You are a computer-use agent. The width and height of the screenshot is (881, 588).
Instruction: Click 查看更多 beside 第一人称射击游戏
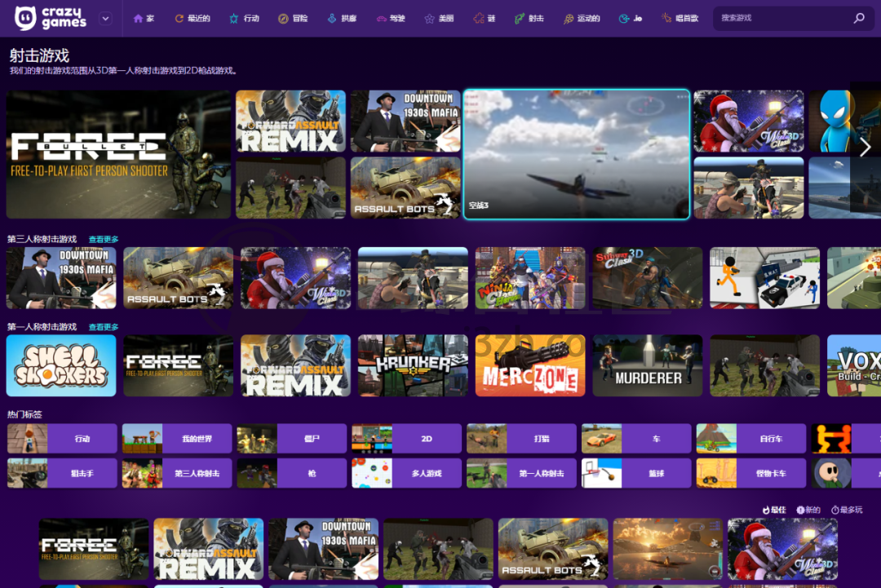point(104,327)
